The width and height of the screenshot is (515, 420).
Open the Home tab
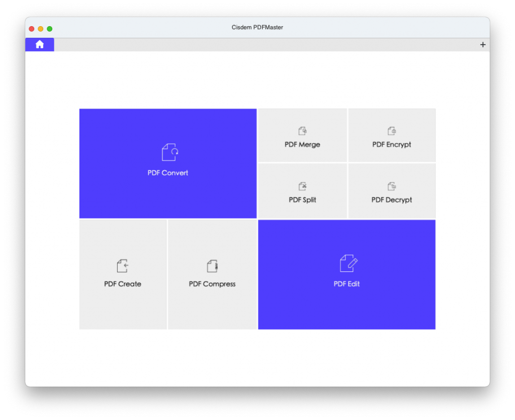click(40, 45)
